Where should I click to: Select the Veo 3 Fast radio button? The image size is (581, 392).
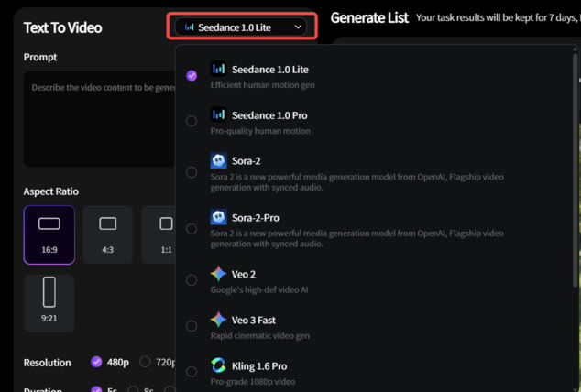192,326
